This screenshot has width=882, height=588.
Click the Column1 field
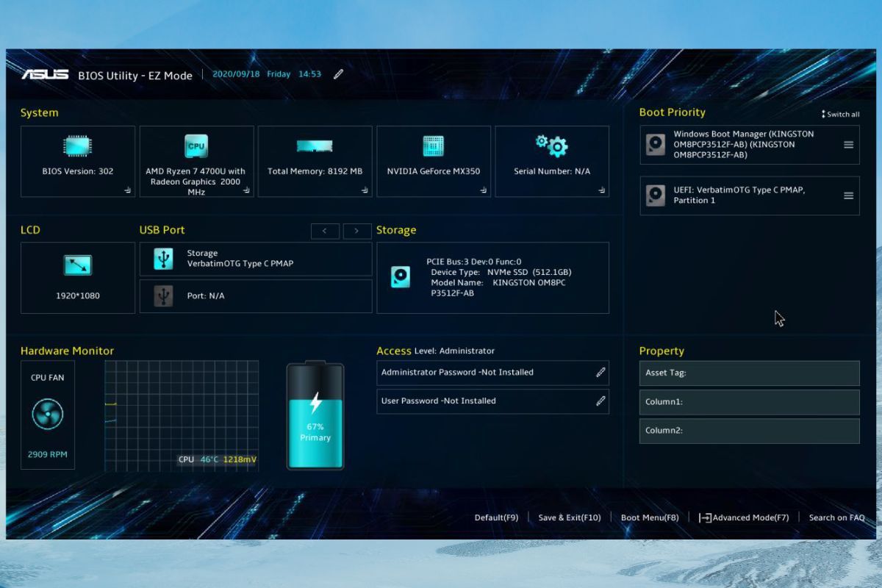[x=750, y=402]
